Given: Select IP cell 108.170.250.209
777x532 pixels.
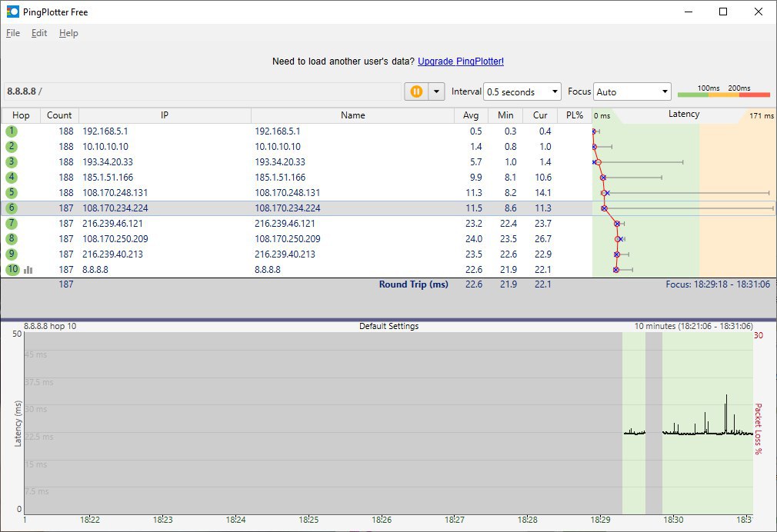Looking at the screenshot, I should 115,239.
